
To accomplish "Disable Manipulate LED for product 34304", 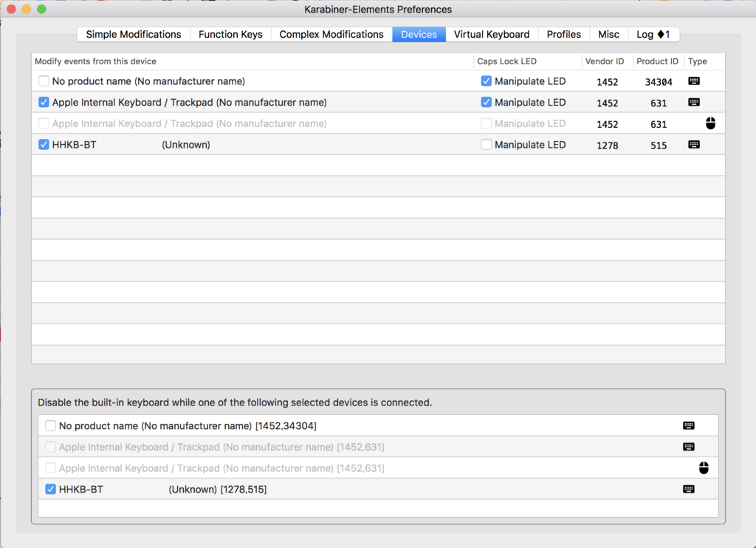I will tap(486, 81).
